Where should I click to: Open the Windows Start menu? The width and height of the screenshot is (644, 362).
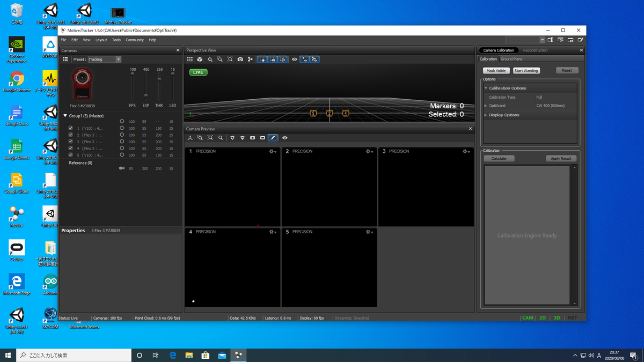tap(8, 355)
